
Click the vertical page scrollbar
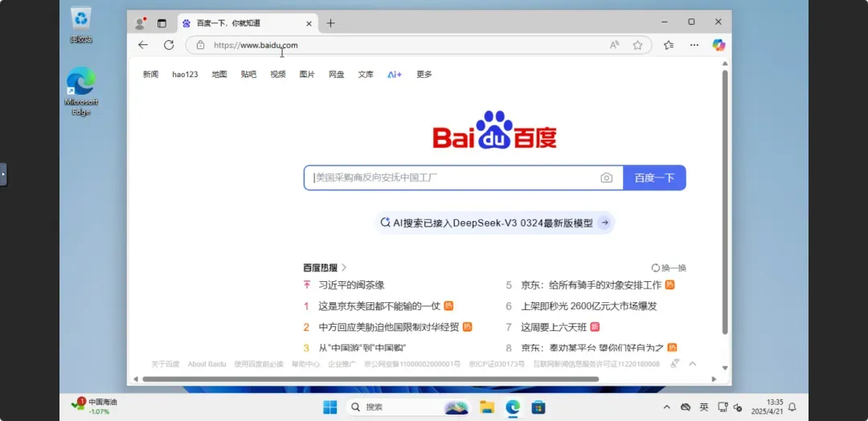point(724,201)
